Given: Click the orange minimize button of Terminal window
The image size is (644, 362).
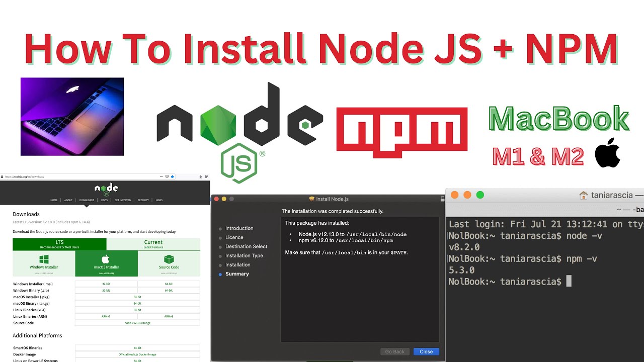Looking at the screenshot, I should point(467,195).
